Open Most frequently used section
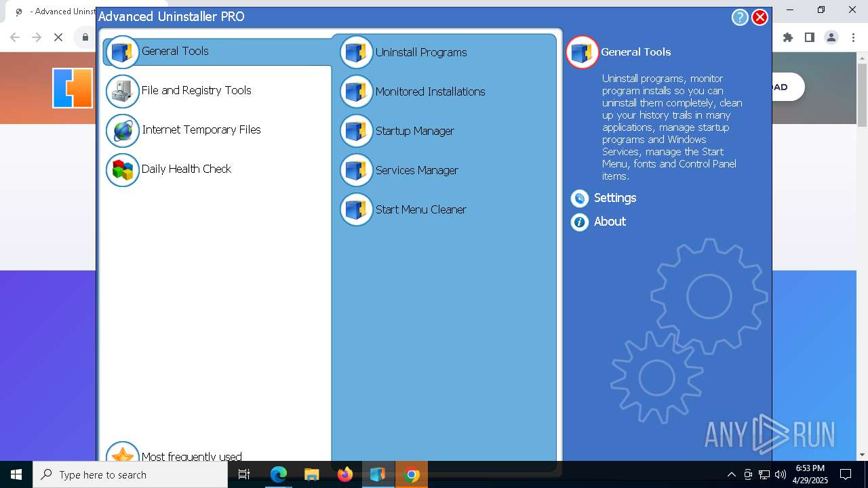This screenshot has width=868, height=488. (192, 456)
